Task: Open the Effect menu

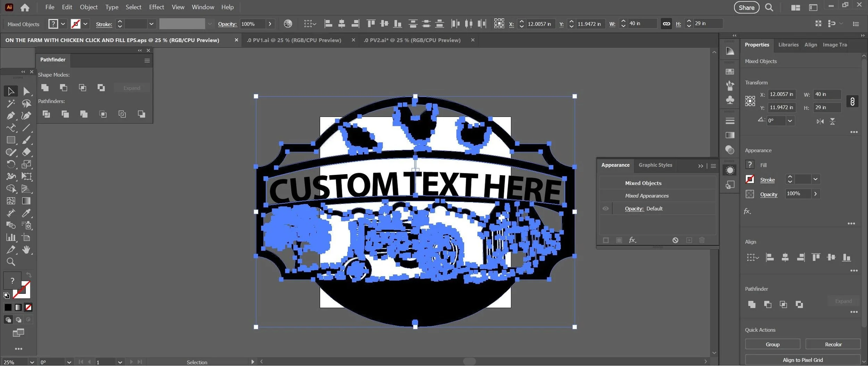Action: 156,7
